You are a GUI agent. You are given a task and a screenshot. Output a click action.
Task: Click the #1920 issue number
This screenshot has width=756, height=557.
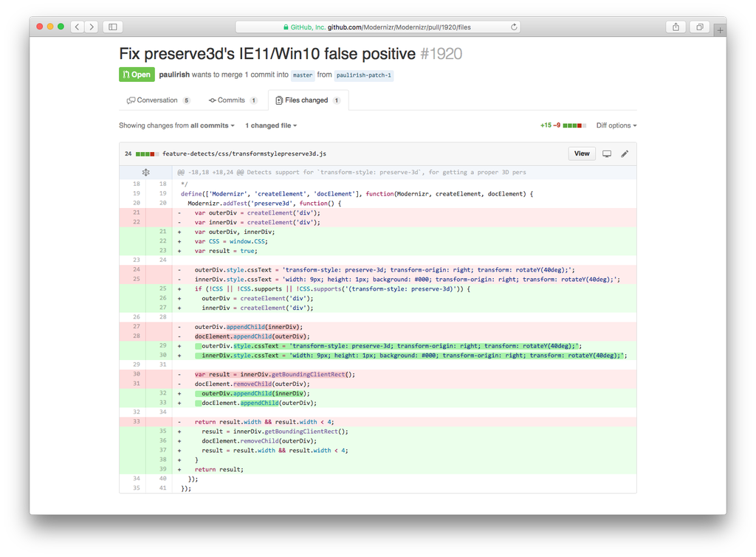pyautogui.click(x=441, y=53)
